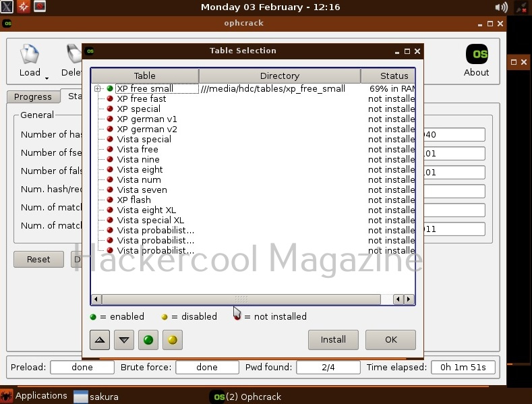This screenshot has width=532, height=404.
Task: Expand the XP free small table row
Action: point(97,88)
